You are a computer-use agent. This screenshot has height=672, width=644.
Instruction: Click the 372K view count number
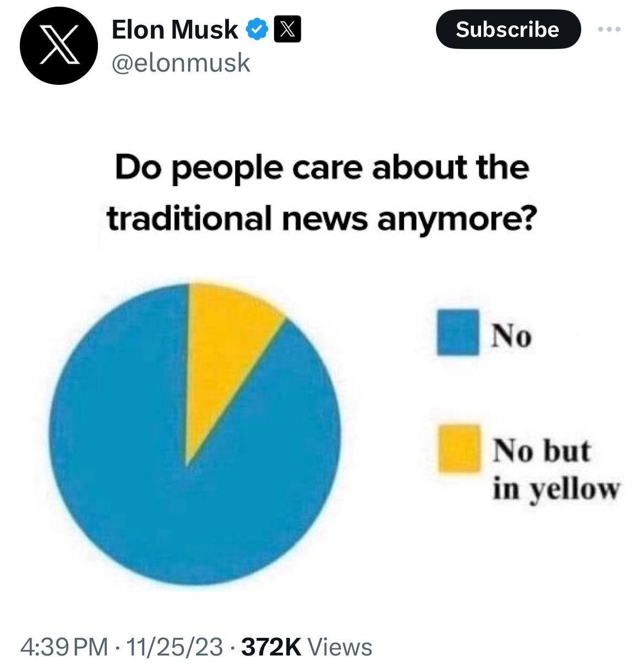271,647
